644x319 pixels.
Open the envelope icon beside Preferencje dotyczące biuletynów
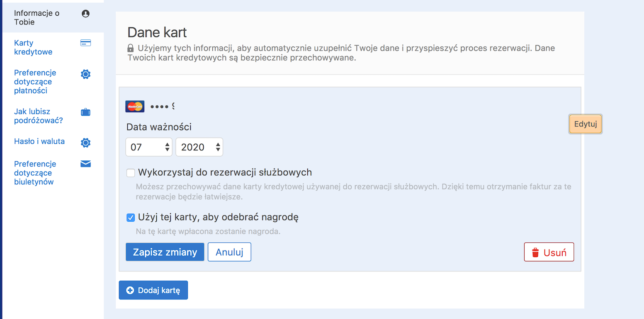click(85, 164)
